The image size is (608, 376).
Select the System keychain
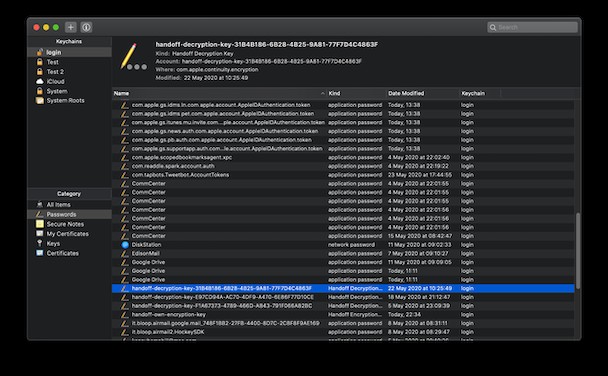70,91
